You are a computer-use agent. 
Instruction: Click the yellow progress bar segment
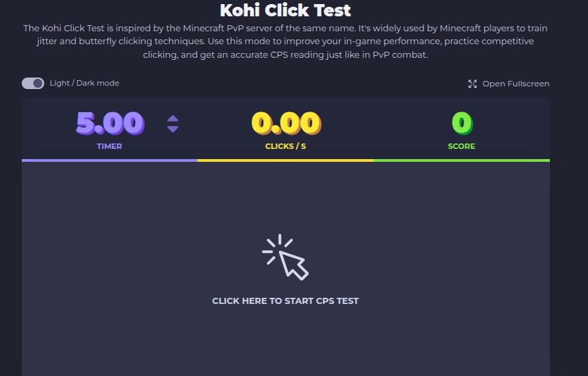[285, 160]
